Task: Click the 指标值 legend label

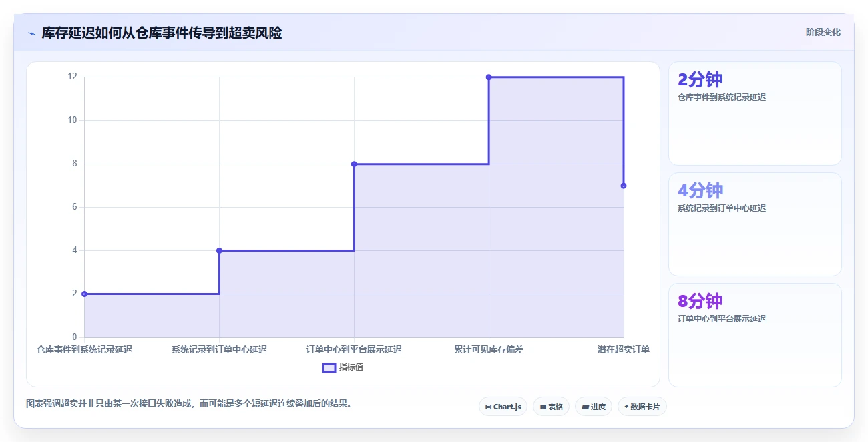Action: [x=351, y=367]
